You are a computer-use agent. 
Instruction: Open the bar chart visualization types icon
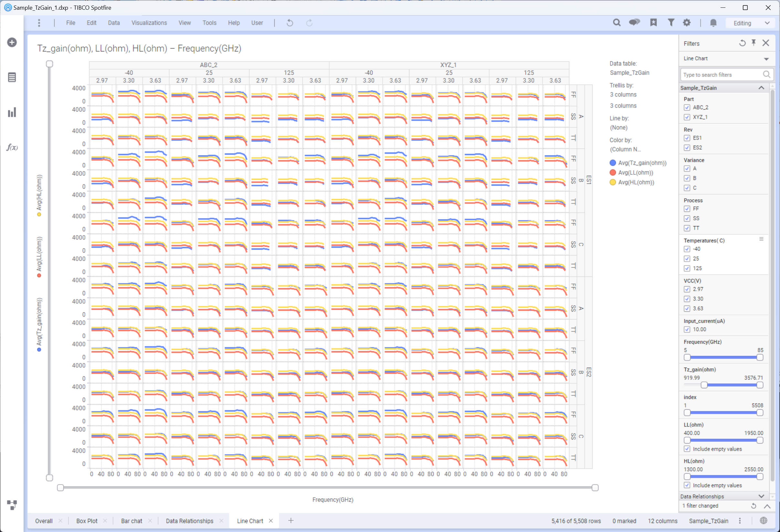click(12, 112)
